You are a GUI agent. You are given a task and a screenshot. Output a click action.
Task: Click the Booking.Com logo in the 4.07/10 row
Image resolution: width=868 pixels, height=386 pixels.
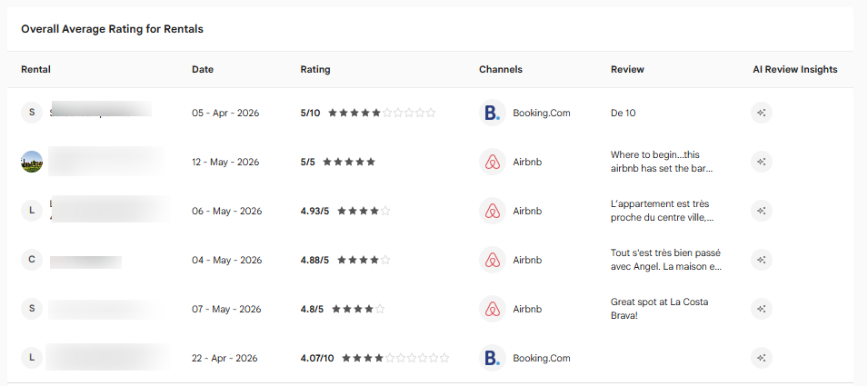(x=493, y=358)
